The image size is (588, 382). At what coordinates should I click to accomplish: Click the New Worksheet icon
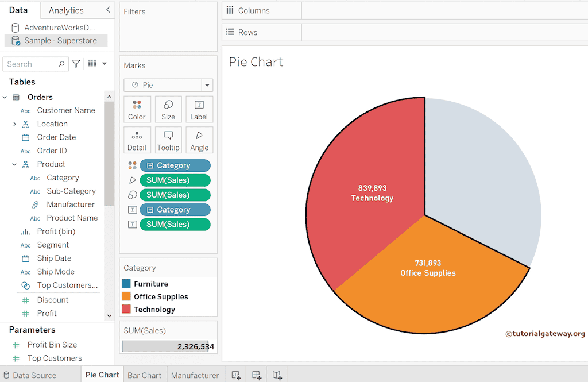236,375
